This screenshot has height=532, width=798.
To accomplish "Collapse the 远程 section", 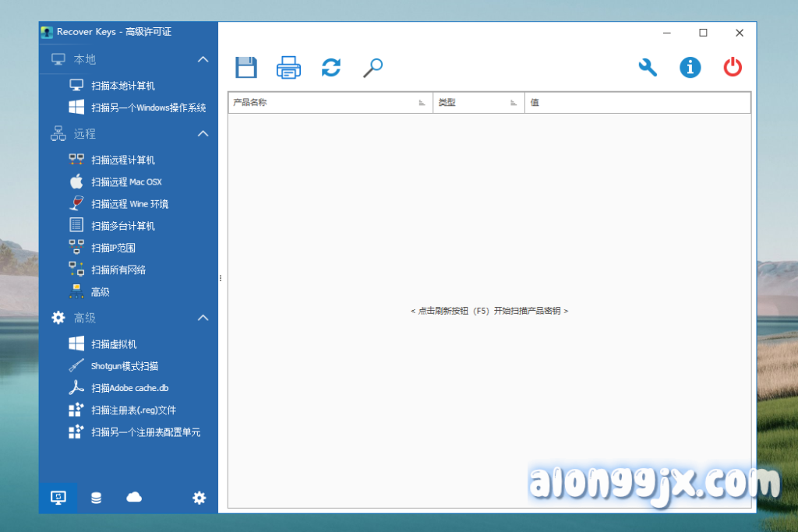I will click(203, 134).
